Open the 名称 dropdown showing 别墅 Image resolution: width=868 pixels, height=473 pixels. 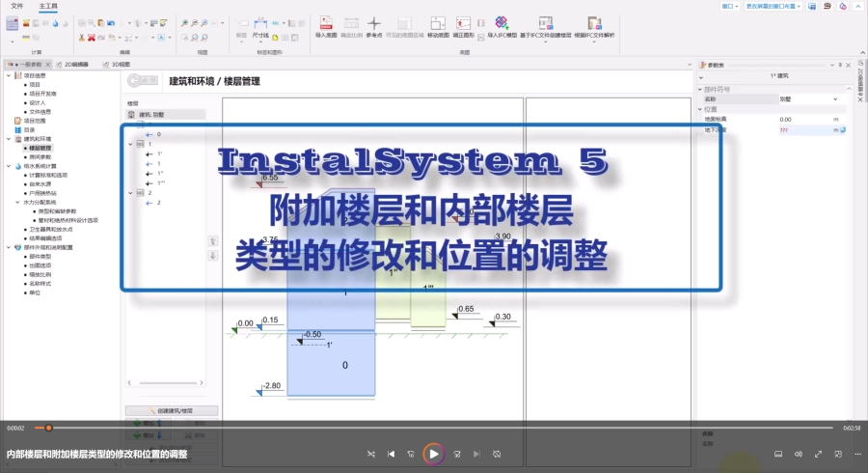835,98
